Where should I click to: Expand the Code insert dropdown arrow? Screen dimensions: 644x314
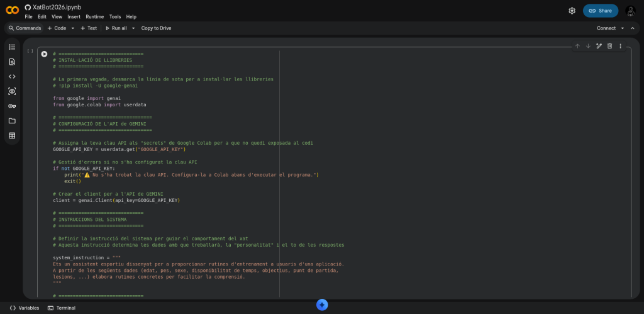click(x=73, y=28)
